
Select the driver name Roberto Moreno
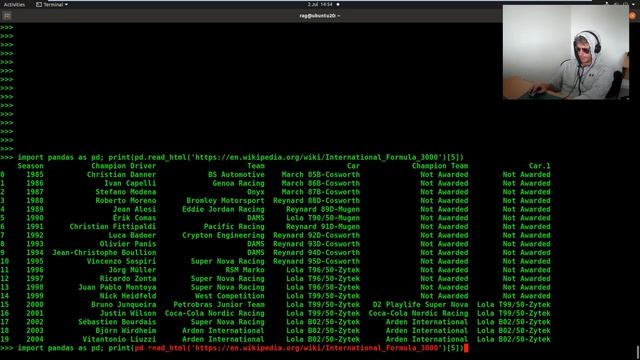click(x=126, y=200)
